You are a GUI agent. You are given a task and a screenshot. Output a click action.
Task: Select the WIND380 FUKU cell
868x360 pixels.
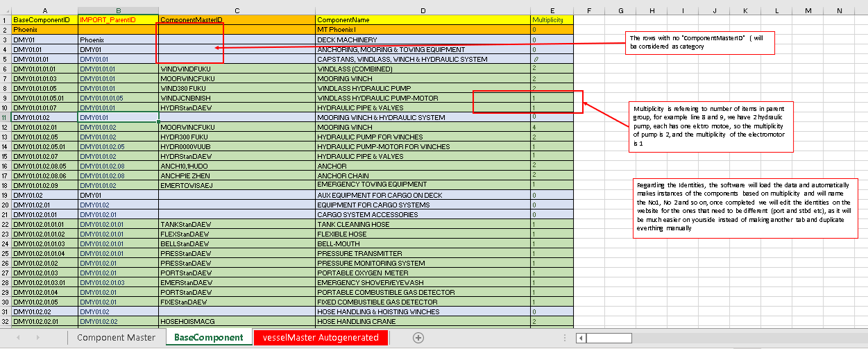[237, 88]
